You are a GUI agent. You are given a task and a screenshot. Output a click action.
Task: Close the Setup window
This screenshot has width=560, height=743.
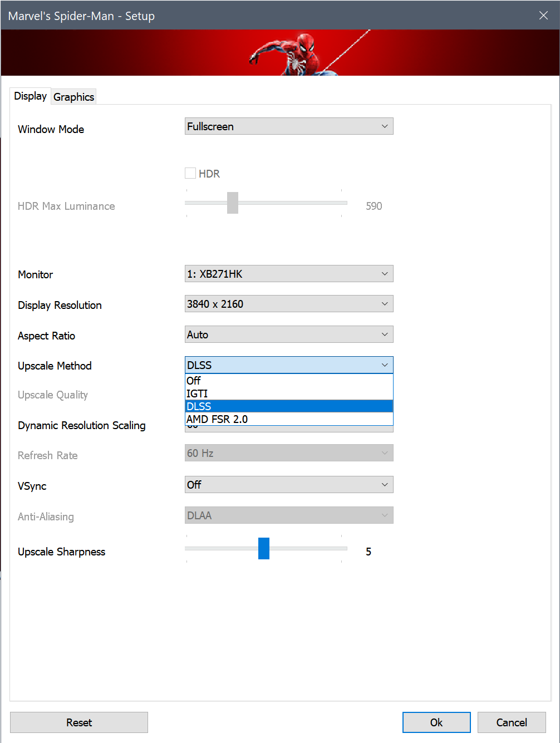click(x=543, y=16)
